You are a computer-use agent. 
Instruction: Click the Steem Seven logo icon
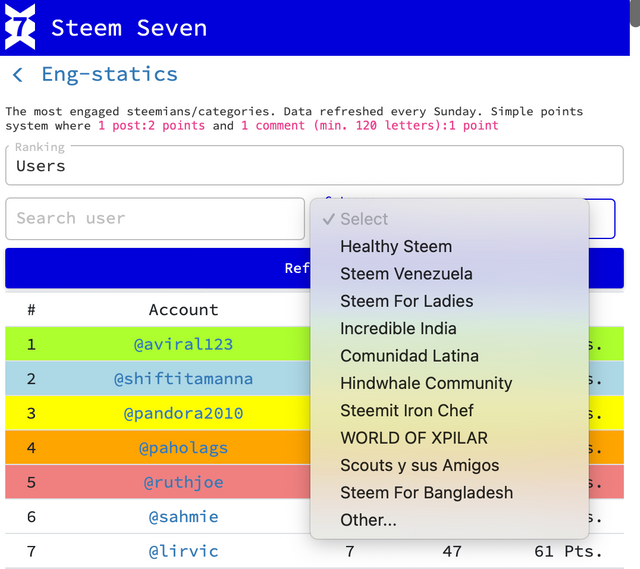pyautogui.click(x=20, y=27)
